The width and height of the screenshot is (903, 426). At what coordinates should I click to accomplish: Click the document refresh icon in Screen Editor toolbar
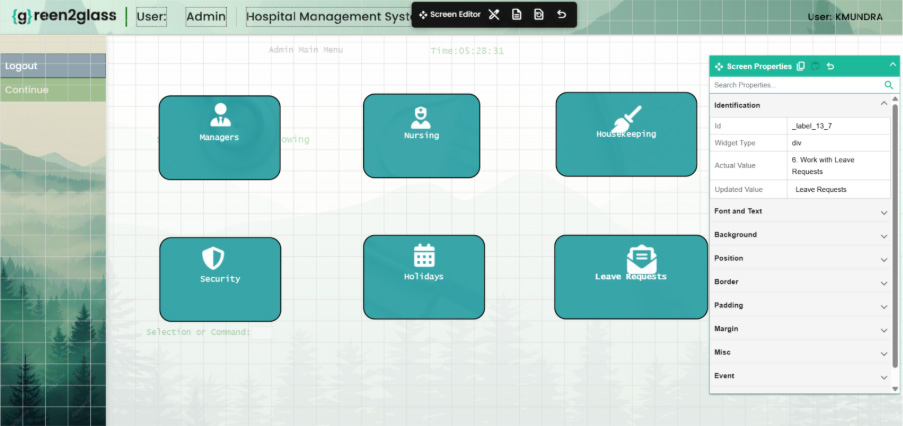[x=538, y=14]
